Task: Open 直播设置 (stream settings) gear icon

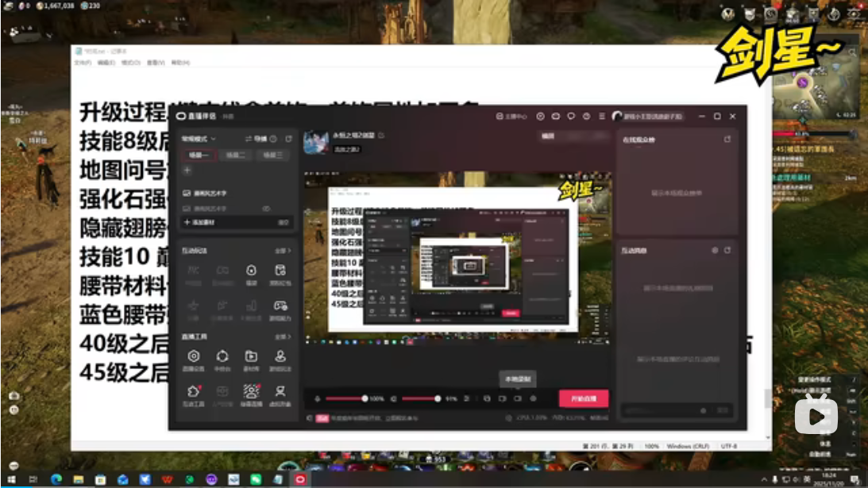Action: pos(193,357)
